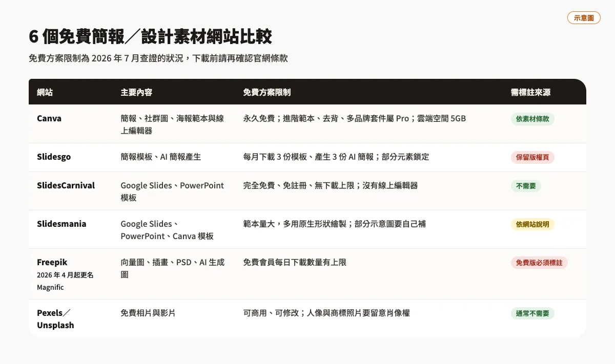Click the limit text mentioning 雲端空間 5GB
This screenshot has width=615, height=364.
[x=355, y=118]
